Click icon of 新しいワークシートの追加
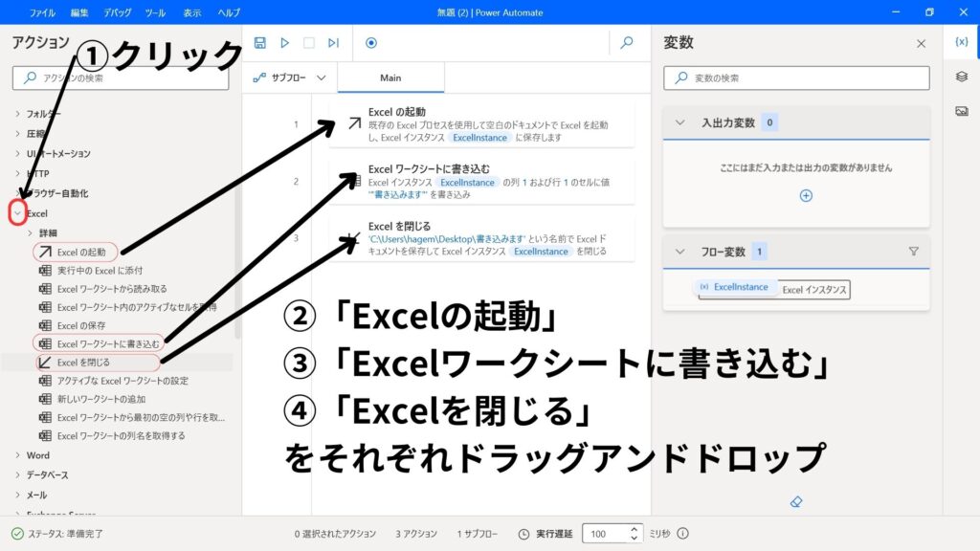 pos(45,399)
